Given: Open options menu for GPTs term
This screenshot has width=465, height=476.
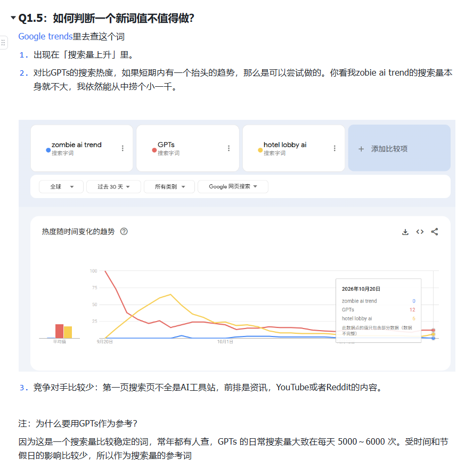Looking at the screenshot, I should [229, 148].
